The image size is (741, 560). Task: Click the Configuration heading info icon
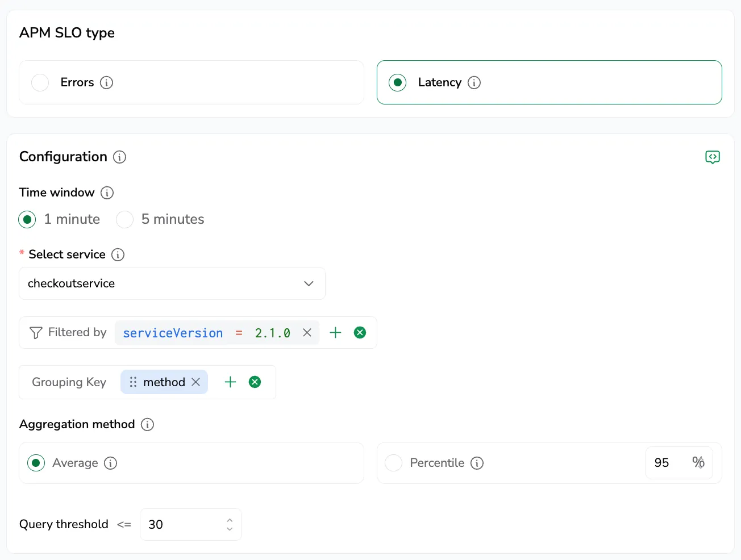coord(119,157)
